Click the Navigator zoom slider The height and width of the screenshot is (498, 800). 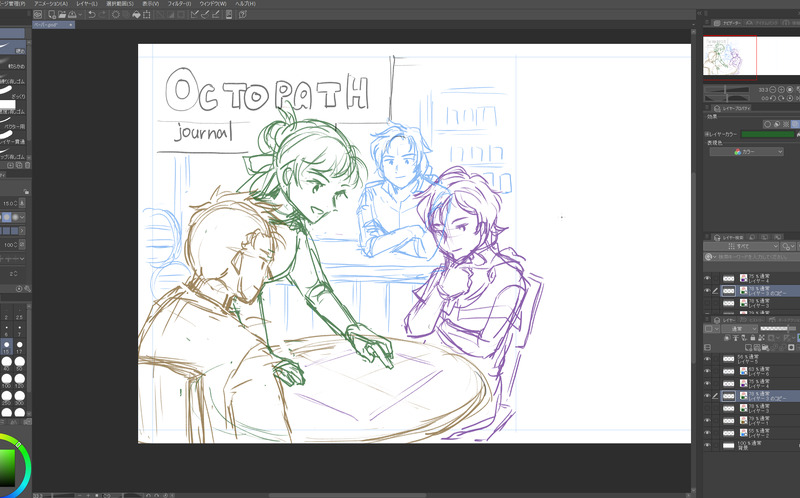click(x=727, y=89)
